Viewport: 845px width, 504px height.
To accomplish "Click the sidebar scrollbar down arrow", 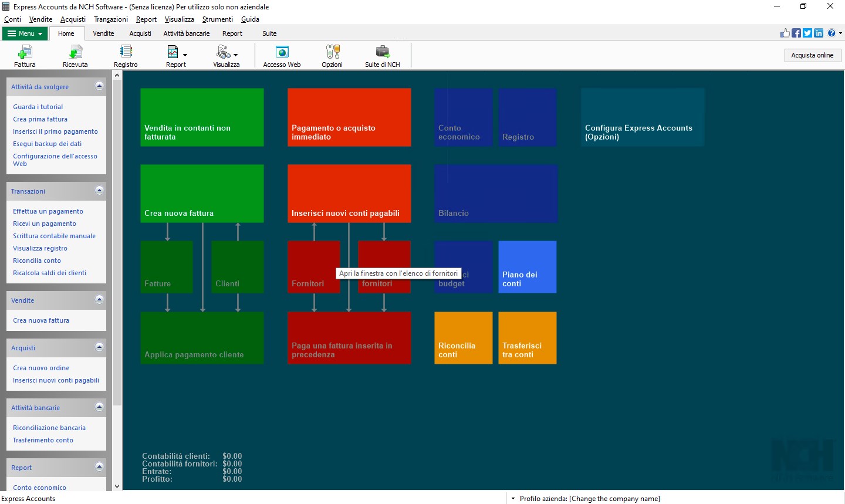I will pos(117,486).
